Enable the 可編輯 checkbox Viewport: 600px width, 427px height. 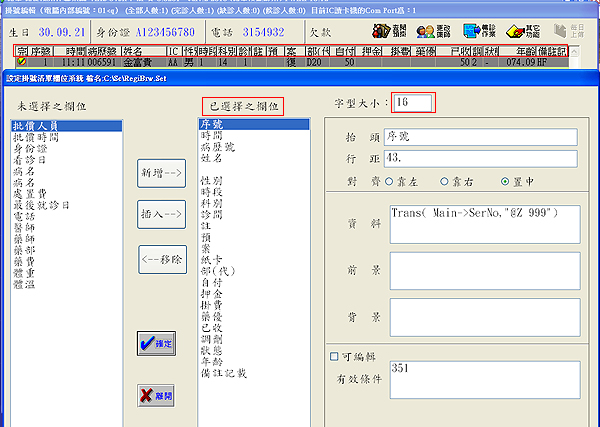tap(334, 355)
